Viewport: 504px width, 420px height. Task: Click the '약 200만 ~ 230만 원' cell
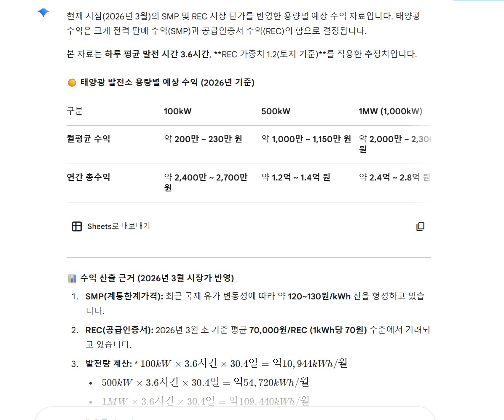click(203, 139)
